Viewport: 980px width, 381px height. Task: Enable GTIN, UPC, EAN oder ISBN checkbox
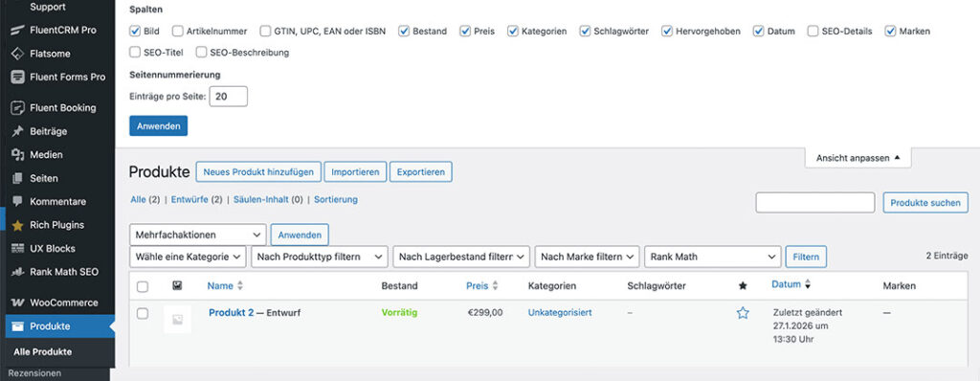[x=266, y=31]
